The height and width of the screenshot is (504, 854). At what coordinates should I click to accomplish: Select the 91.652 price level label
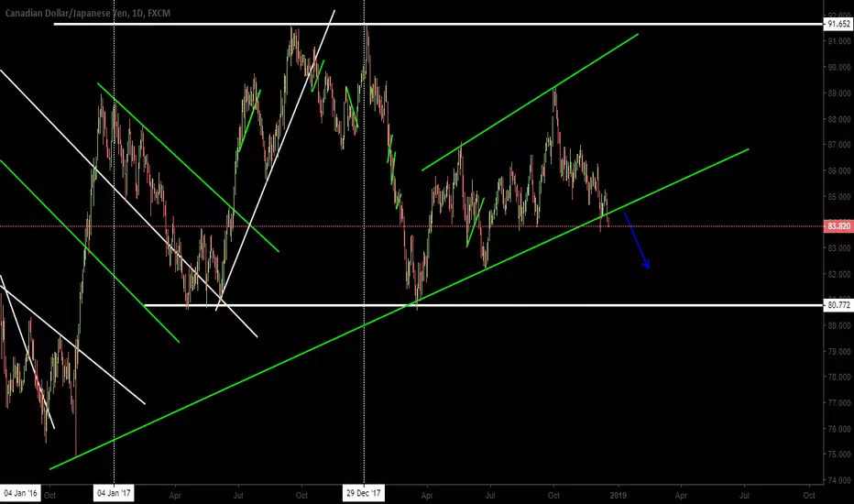tap(838, 24)
